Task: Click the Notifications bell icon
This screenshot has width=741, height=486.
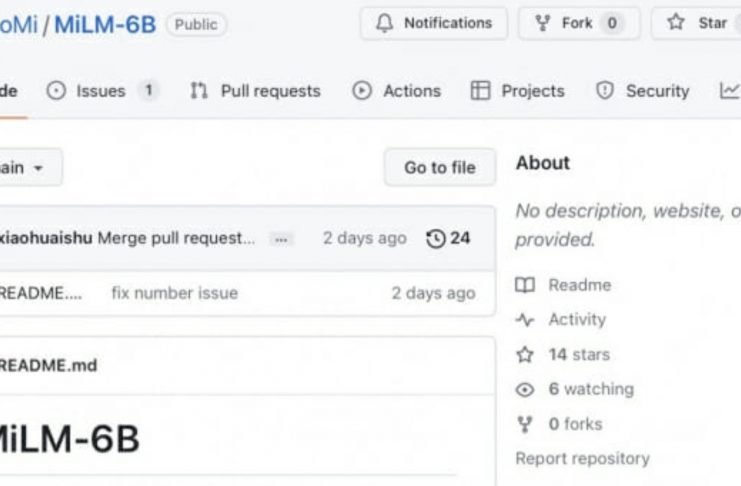Action: coord(384,23)
